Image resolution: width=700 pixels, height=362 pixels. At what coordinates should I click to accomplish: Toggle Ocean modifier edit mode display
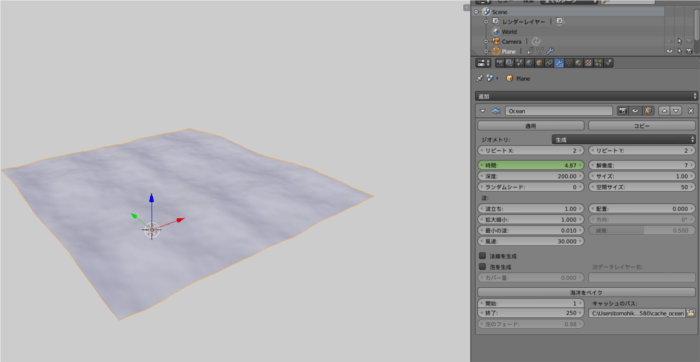[647, 111]
